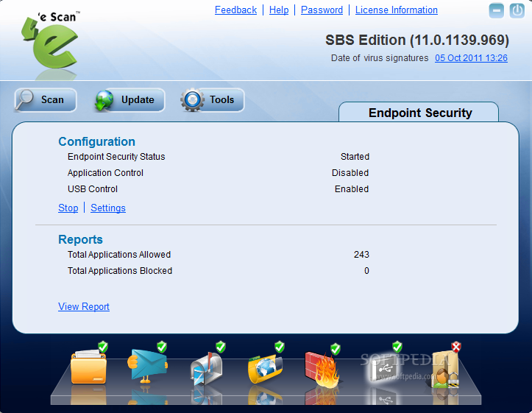Open the Privacy Control user lock icon
532x413 pixels.
tap(444, 370)
